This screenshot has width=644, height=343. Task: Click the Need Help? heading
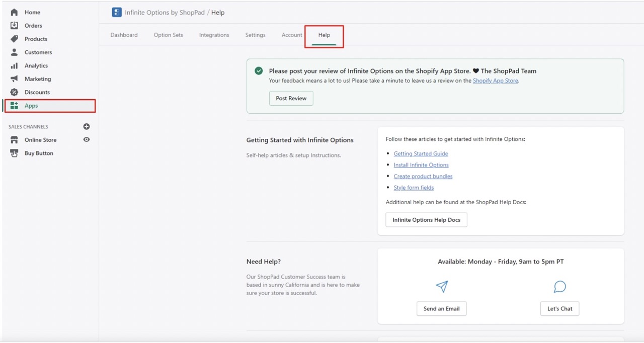click(x=264, y=262)
